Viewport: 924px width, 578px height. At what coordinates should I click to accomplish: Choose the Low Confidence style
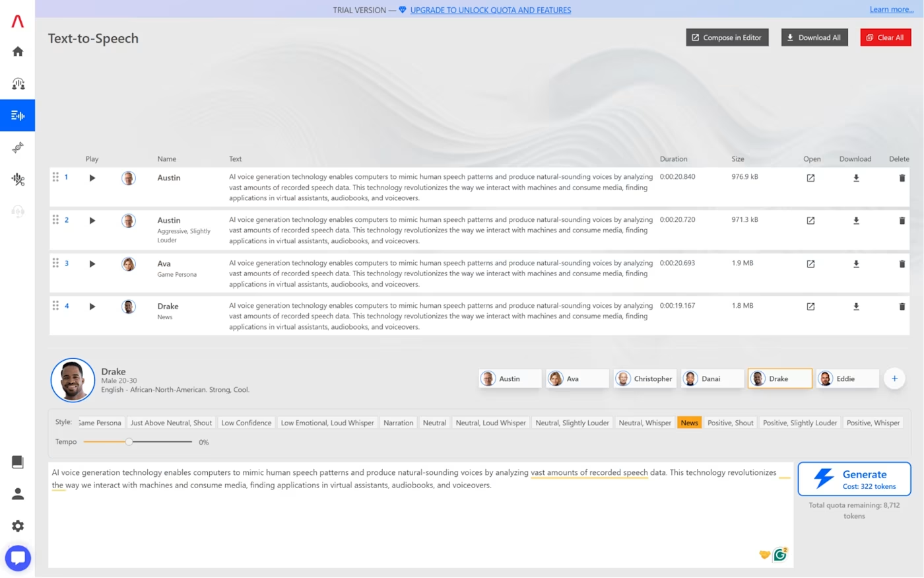pyautogui.click(x=246, y=423)
